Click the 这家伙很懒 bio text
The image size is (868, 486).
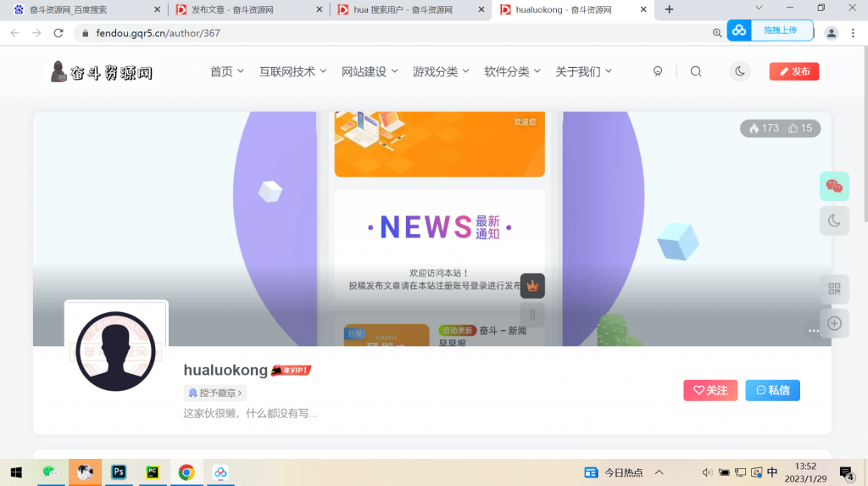coord(250,413)
